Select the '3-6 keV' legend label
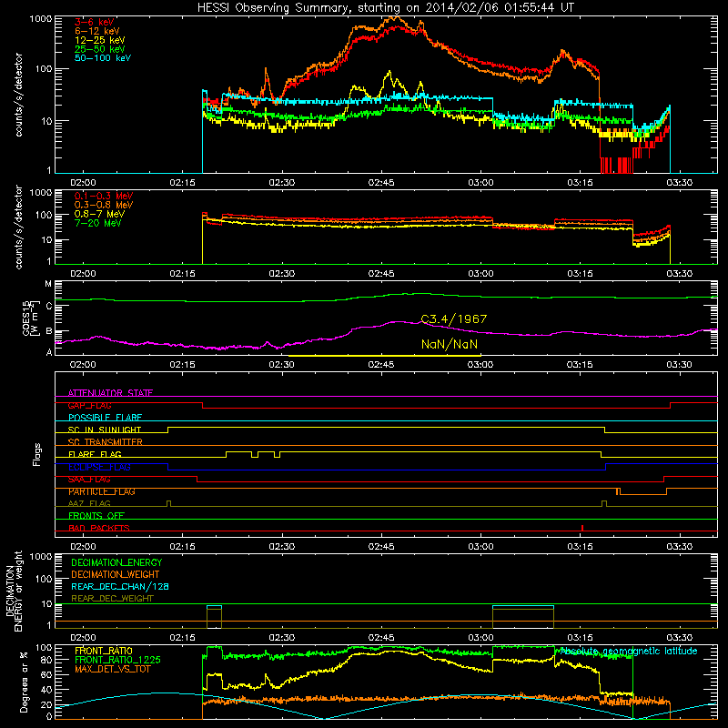This screenshot has height=728, width=728. tap(95, 22)
